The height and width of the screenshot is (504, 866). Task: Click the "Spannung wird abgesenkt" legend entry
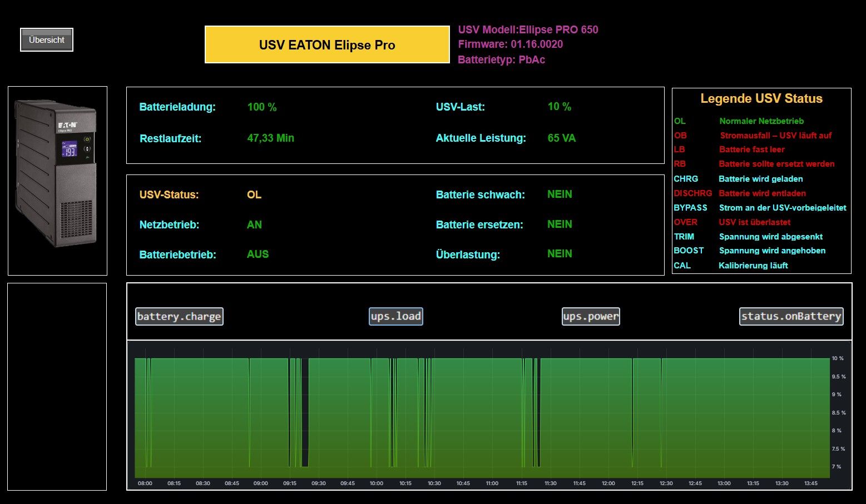tap(770, 237)
